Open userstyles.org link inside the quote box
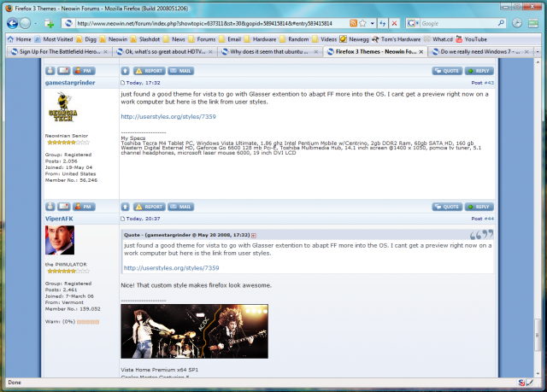The image size is (547, 392). coord(171,267)
